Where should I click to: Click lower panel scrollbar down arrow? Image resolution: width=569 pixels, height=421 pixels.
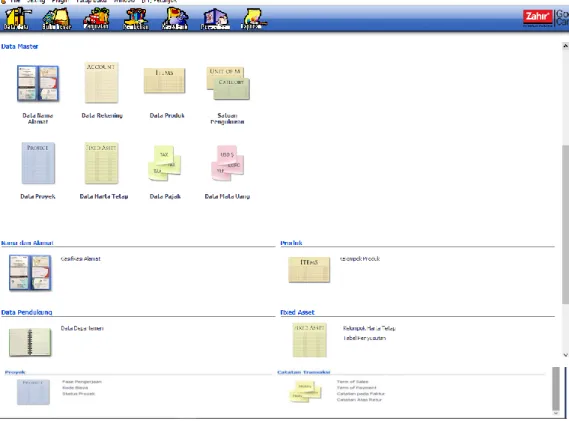click(556, 413)
